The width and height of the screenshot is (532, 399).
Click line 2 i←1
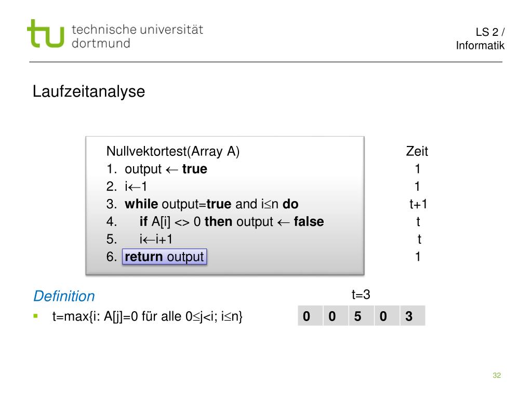tap(127, 187)
